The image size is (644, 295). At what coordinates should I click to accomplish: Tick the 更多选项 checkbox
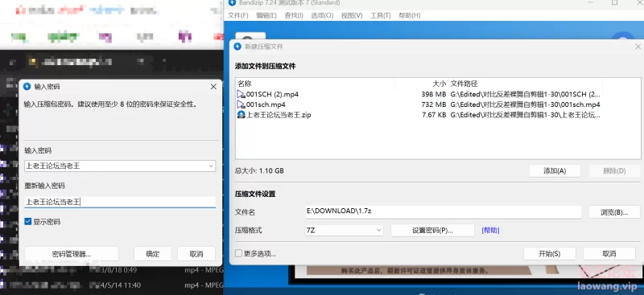point(238,253)
